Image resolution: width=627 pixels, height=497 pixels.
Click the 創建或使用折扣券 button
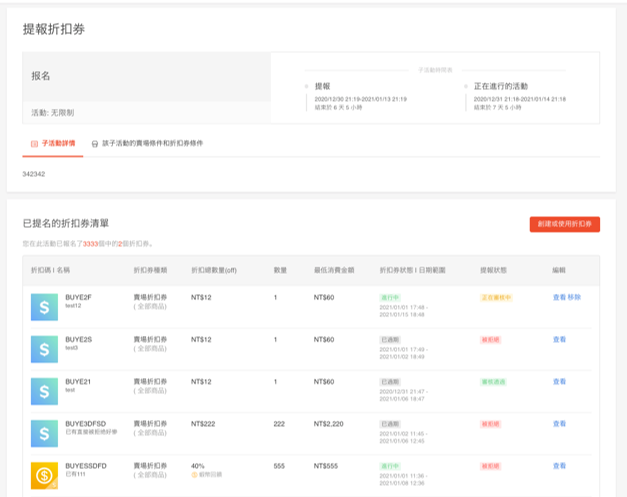coord(564,224)
